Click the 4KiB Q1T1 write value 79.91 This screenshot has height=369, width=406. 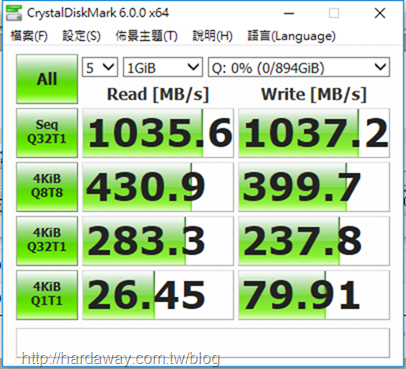[314, 295]
